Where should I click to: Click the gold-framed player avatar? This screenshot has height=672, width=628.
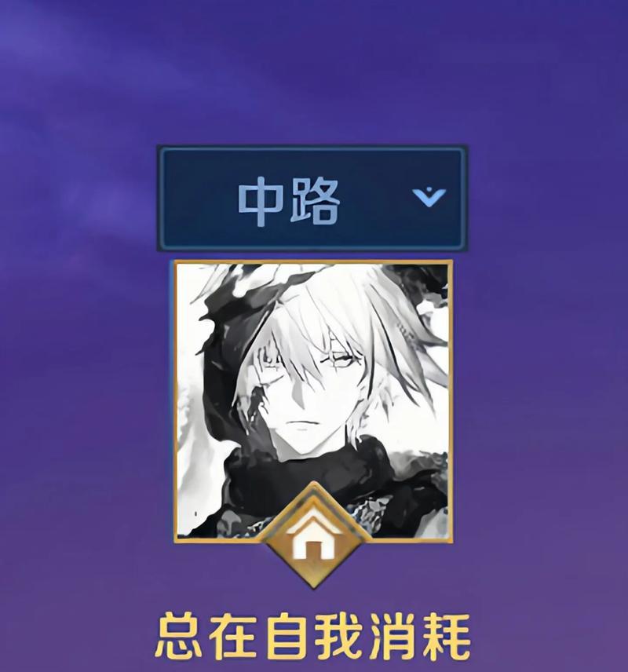(x=313, y=400)
